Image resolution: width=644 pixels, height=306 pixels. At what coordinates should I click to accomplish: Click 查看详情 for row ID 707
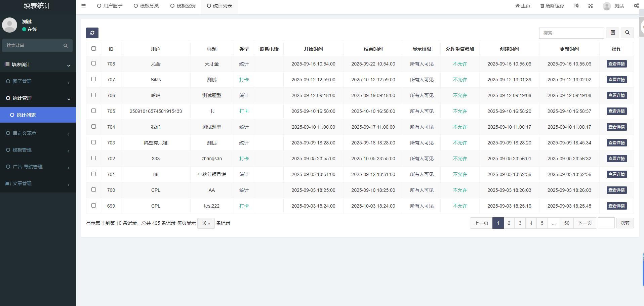[616, 80]
